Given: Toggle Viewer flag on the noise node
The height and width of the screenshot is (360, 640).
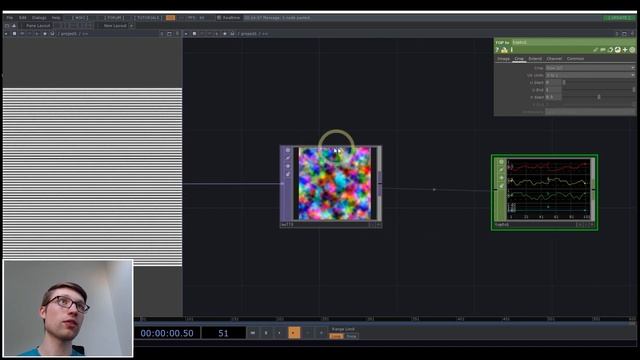Looking at the screenshot, I should (x=288, y=150).
